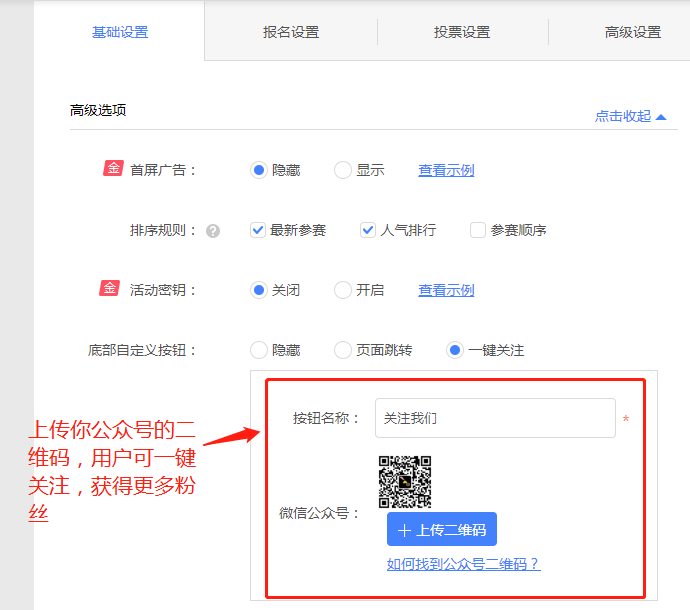Select 关闭 for 活动密钥

coord(259,290)
